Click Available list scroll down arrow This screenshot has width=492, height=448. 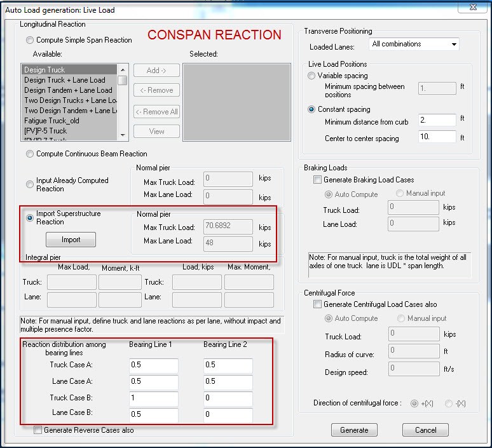pyautogui.click(x=123, y=135)
